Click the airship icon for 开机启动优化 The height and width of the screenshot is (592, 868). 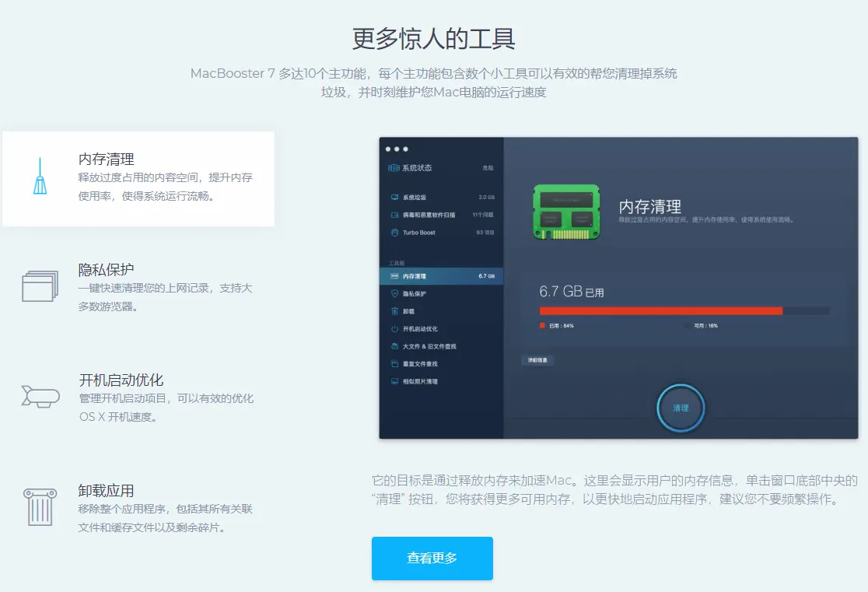pos(40,396)
